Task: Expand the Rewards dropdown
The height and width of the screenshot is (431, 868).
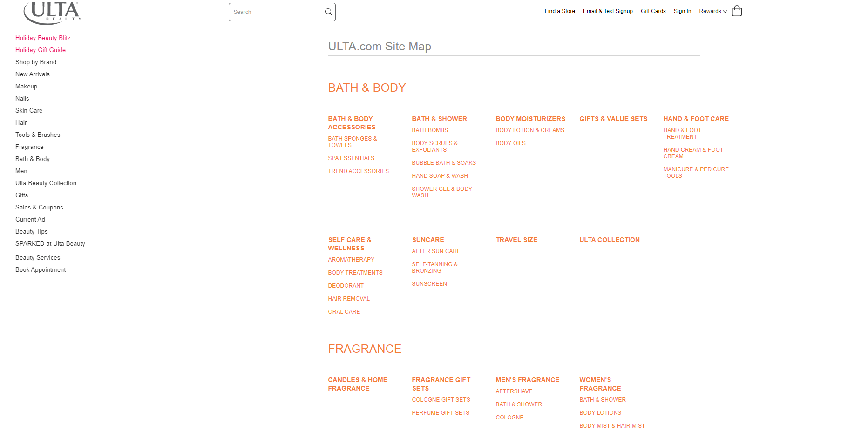Action: [713, 11]
